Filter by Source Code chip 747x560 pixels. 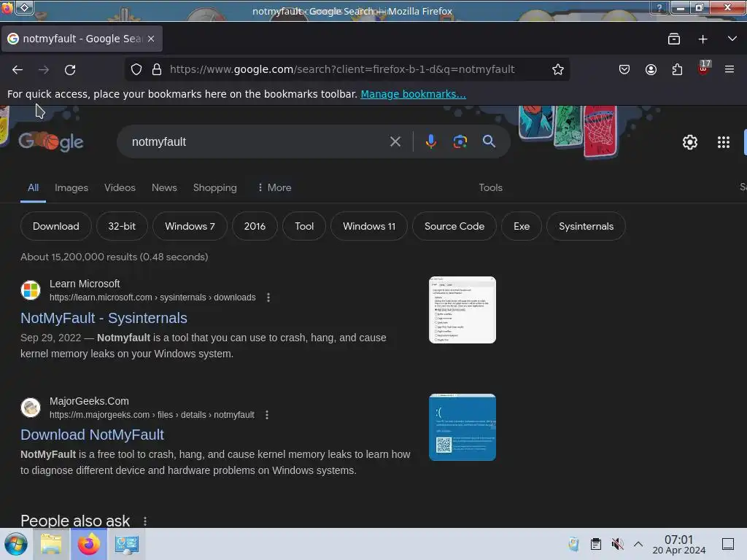point(454,226)
